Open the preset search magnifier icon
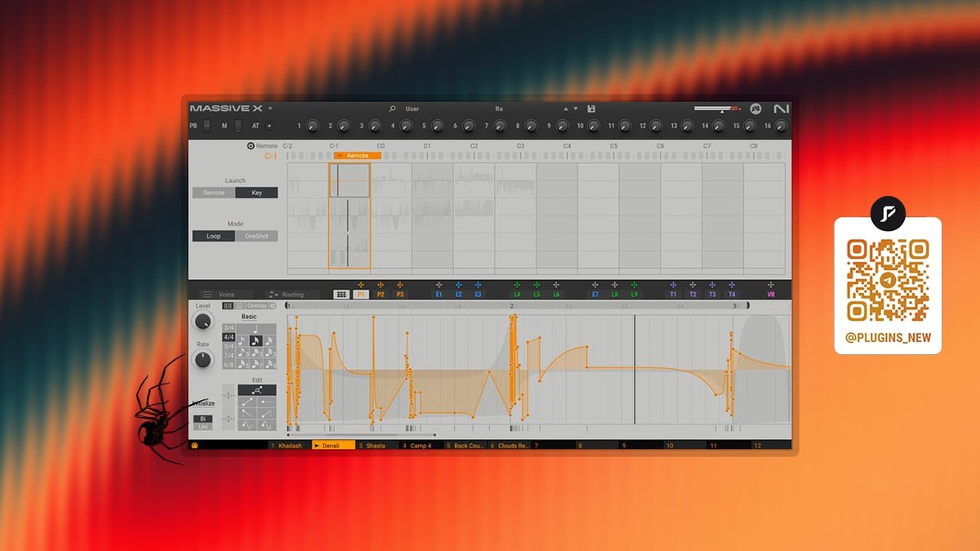980x551 pixels. pos(392,109)
